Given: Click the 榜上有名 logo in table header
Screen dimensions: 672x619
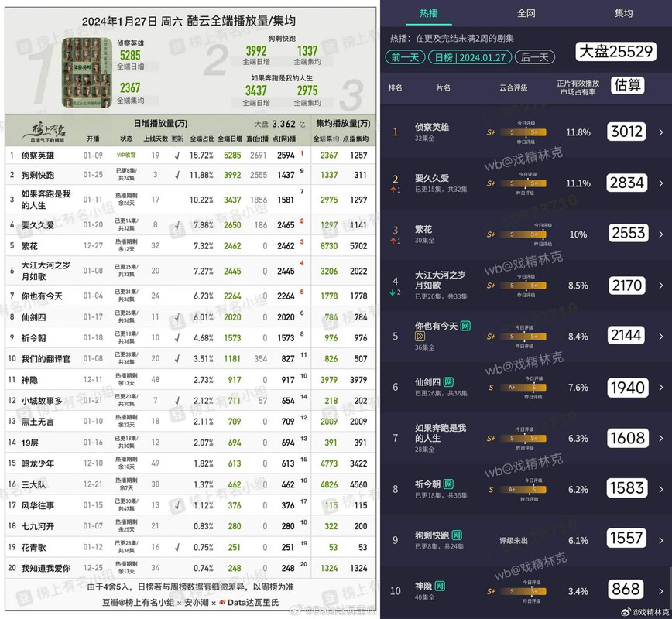Looking at the screenshot, I should (x=48, y=132).
